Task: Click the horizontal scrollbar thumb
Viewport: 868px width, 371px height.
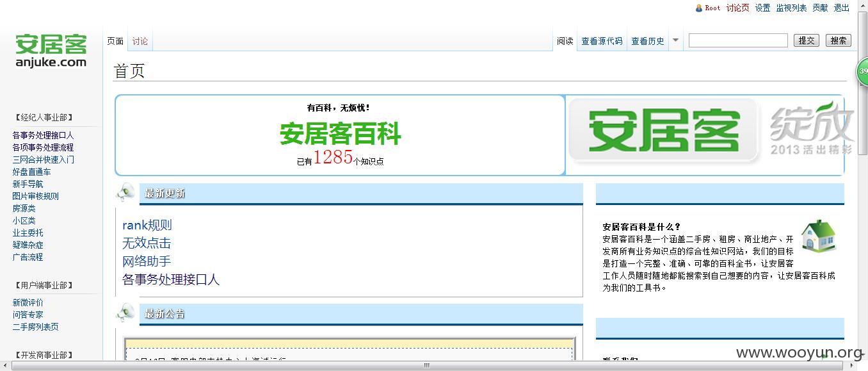Action: click(x=427, y=366)
